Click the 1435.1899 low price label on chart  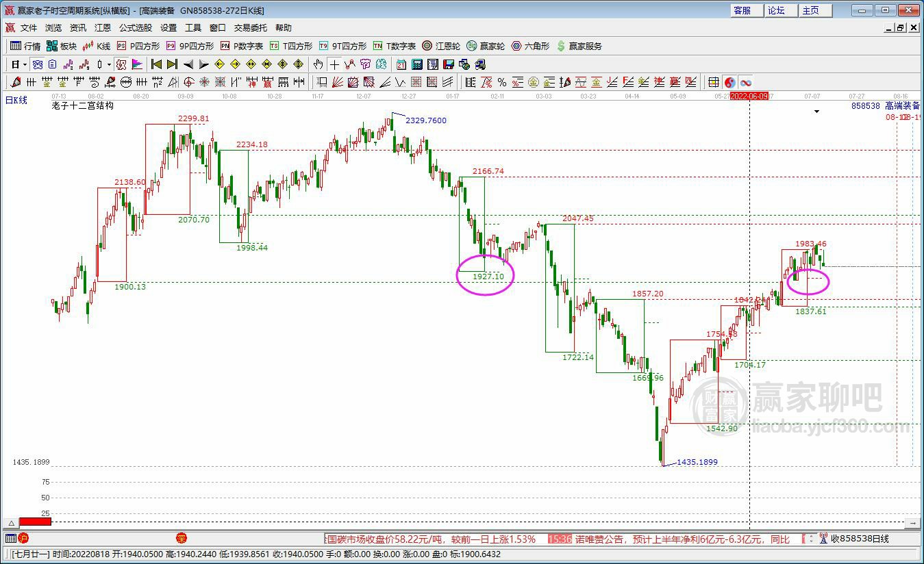pyautogui.click(x=697, y=462)
